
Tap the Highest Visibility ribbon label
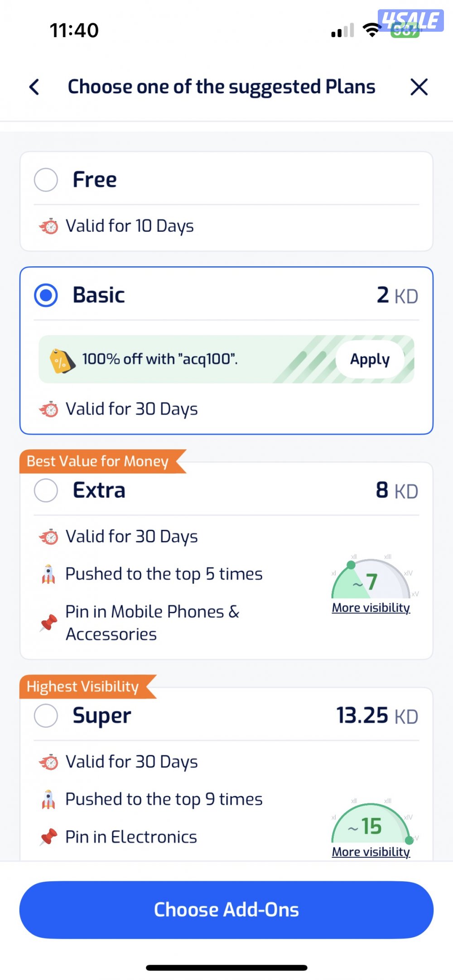(83, 687)
